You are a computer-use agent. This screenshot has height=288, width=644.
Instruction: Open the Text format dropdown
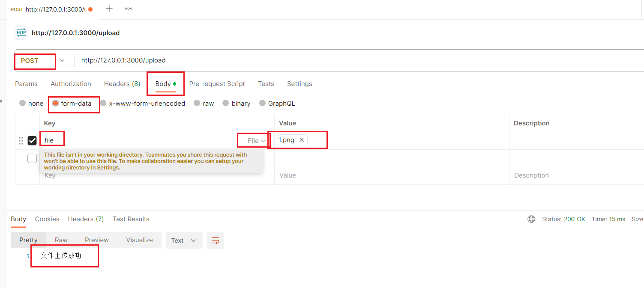184,240
